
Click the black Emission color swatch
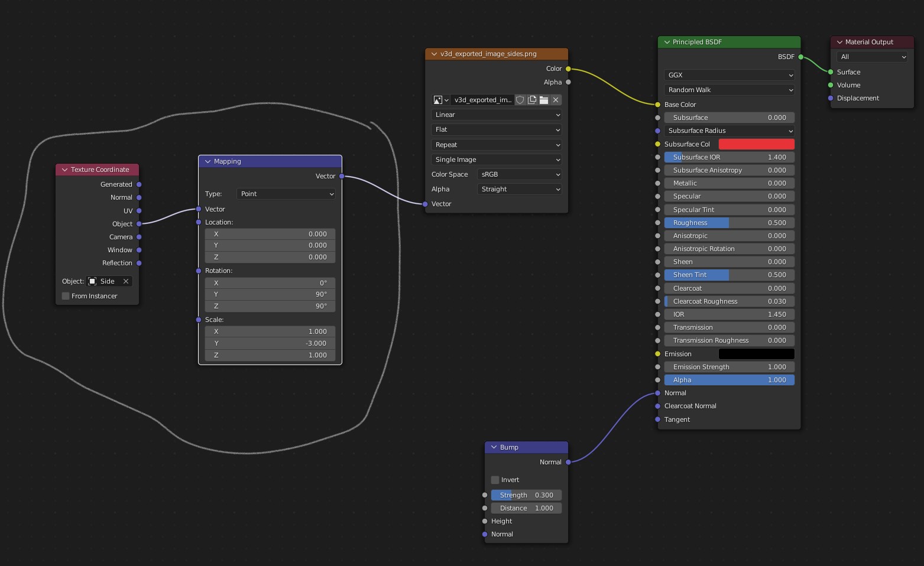[x=757, y=354]
